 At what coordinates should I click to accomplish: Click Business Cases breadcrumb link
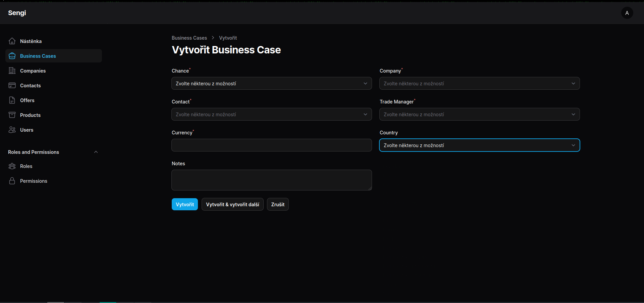189,38
